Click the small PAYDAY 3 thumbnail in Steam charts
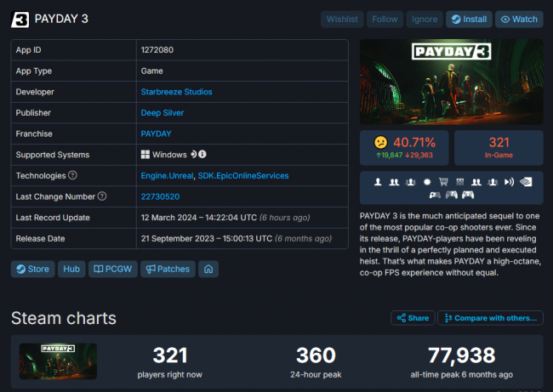The height and width of the screenshot is (392, 553). point(58,361)
